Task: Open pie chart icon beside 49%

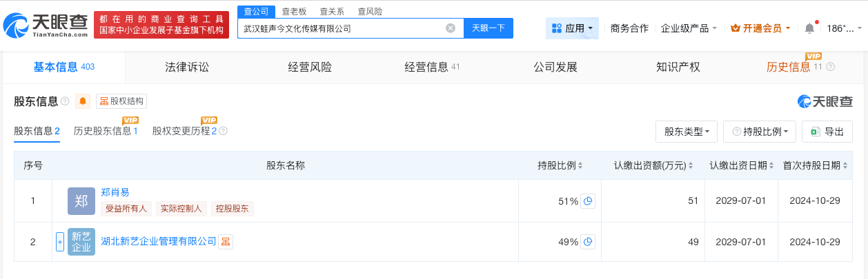Action: coord(588,242)
